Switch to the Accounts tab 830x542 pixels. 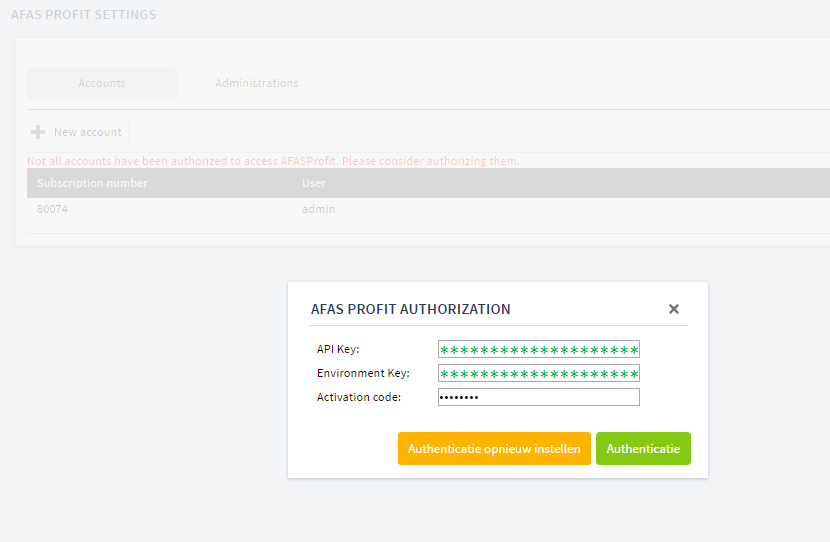point(102,83)
